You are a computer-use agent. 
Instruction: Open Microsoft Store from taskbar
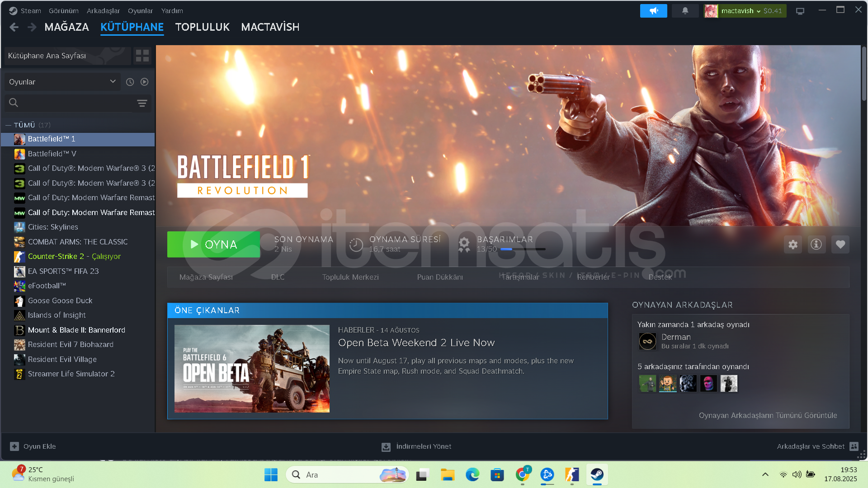click(x=497, y=474)
